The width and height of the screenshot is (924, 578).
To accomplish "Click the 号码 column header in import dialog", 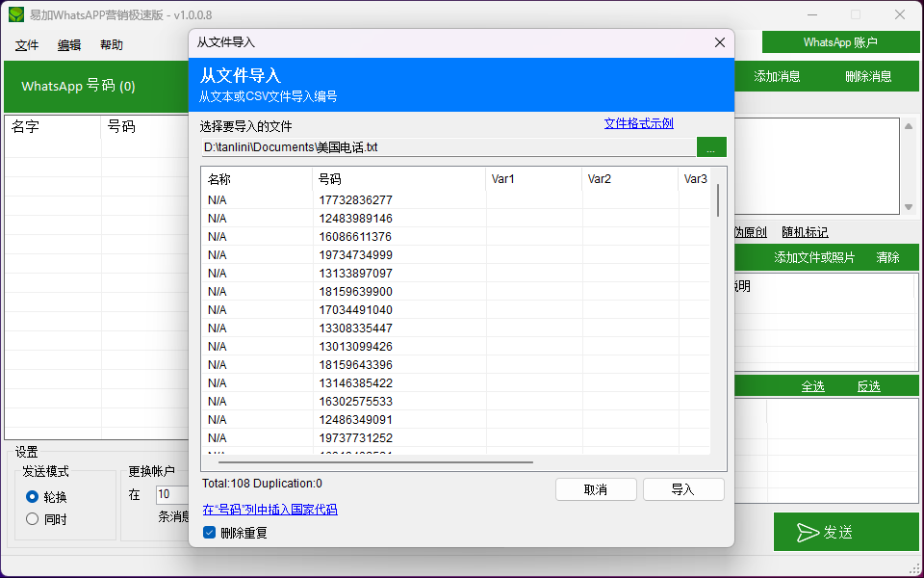I will pyautogui.click(x=398, y=179).
